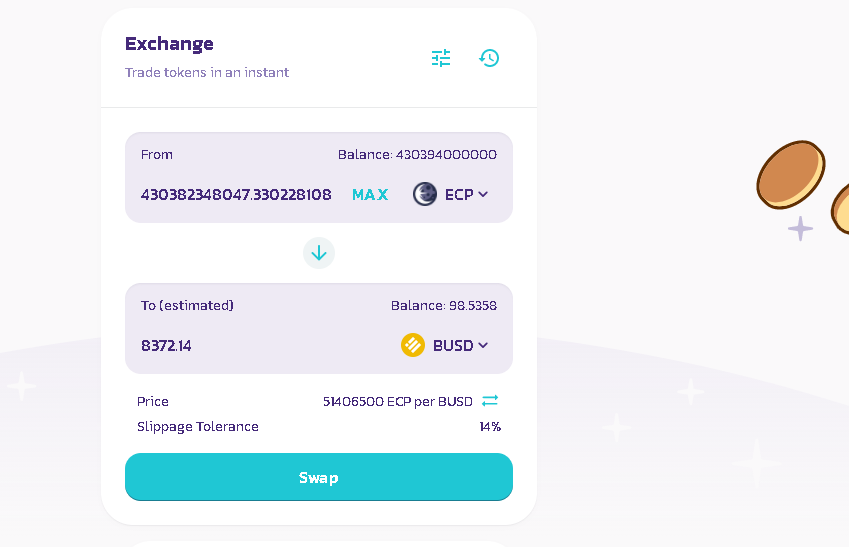Click the 14% slippage tolerance value
This screenshot has height=547, width=849.
point(490,427)
